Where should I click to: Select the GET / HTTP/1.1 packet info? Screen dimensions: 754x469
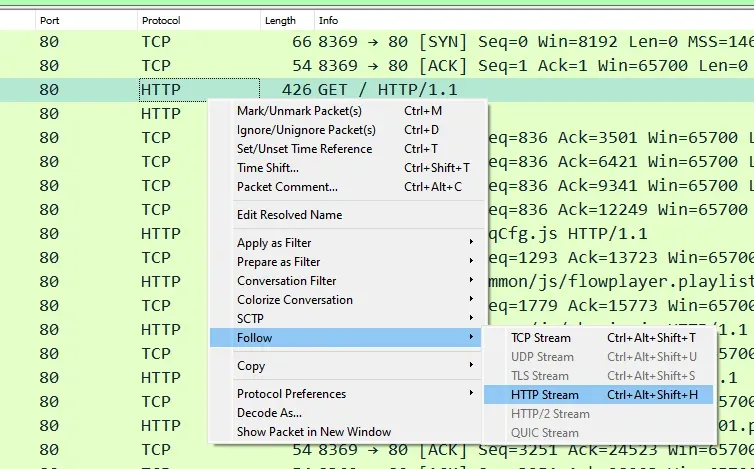pyautogui.click(x=388, y=89)
